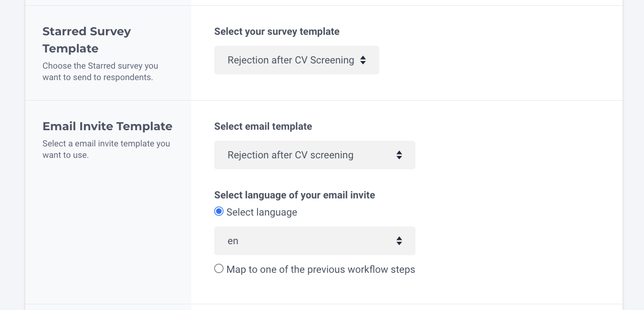This screenshot has height=310, width=644.
Task: Click the "Rejection after CV screening" email template value
Action: (291, 155)
